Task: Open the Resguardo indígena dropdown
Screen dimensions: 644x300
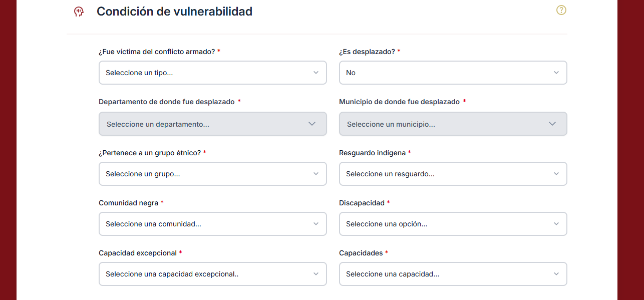Action: (x=453, y=174)
